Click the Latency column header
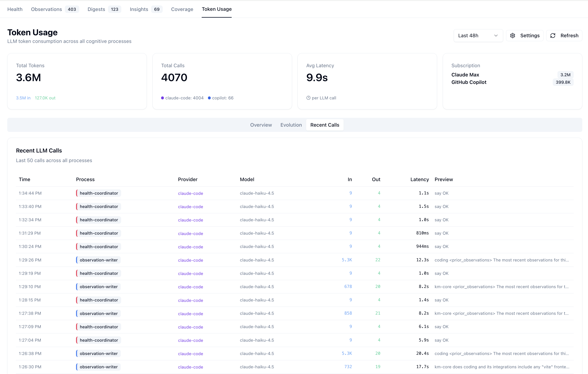 (x=419, y=179)
